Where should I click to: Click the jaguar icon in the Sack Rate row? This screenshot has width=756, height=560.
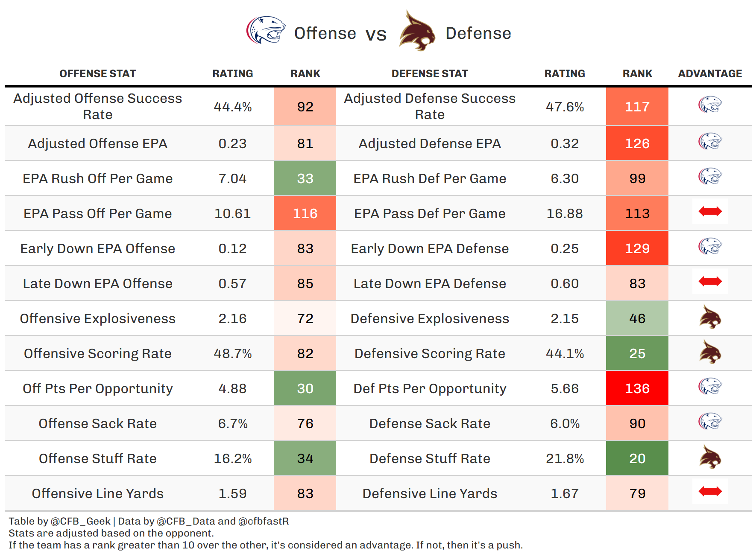point(710,422)
